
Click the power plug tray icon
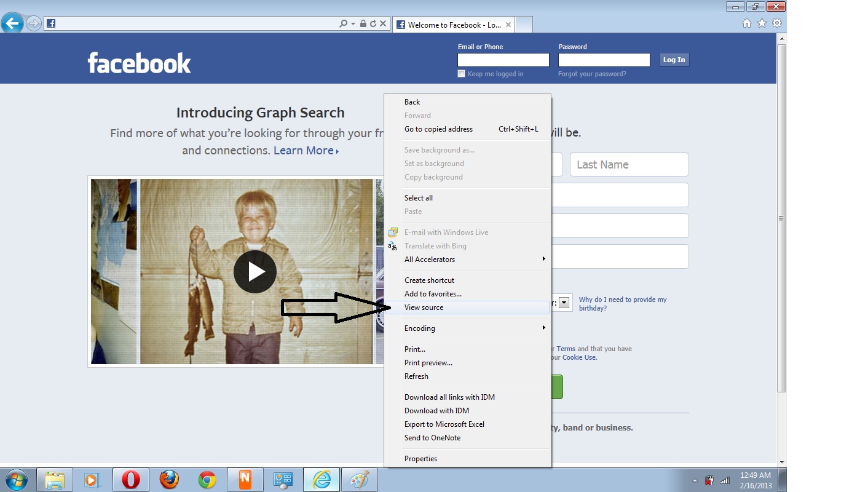pos(709,480)
